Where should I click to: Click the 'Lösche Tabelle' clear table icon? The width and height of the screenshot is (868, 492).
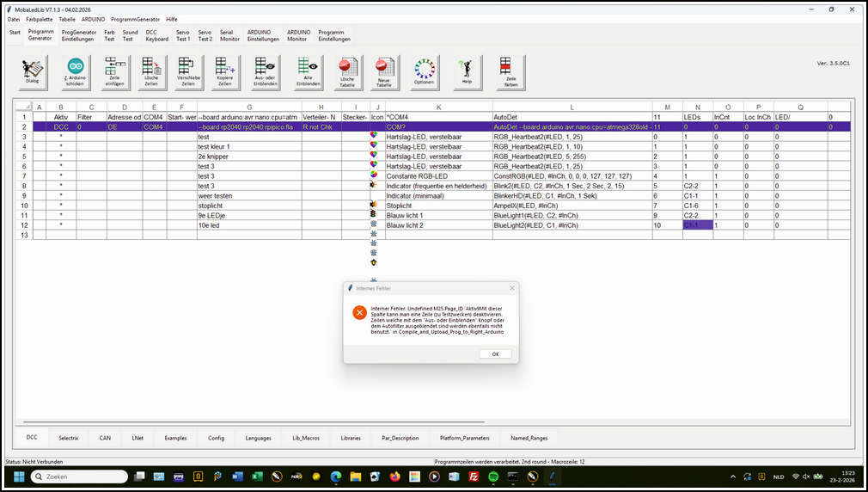click(347, 71)
